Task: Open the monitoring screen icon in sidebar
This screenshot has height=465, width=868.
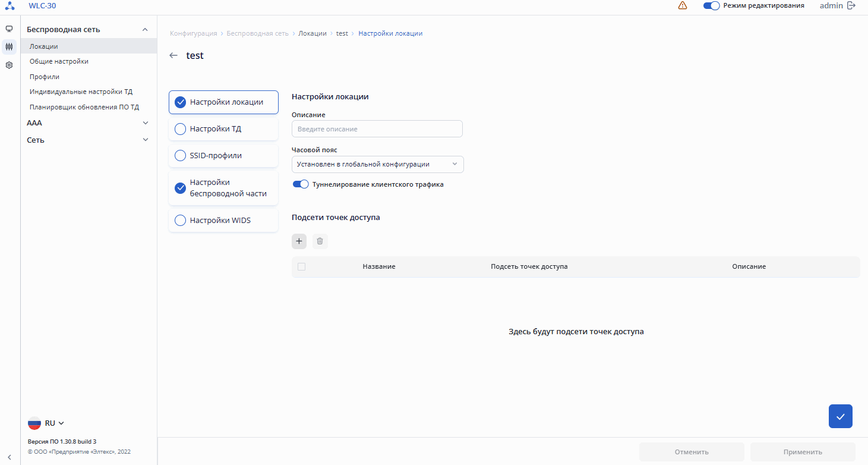Action: click(x=9, y=29)
